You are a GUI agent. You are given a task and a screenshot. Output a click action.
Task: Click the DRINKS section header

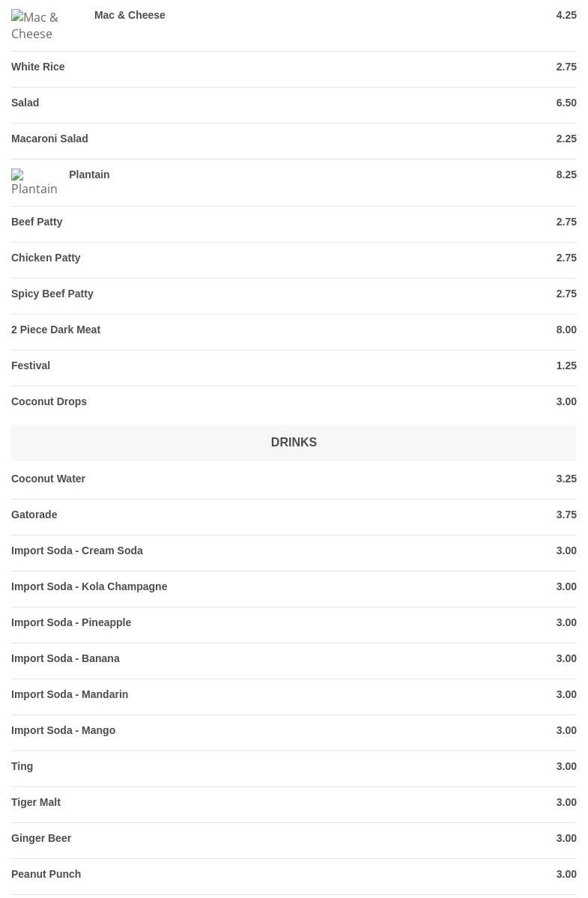[294, 442]
